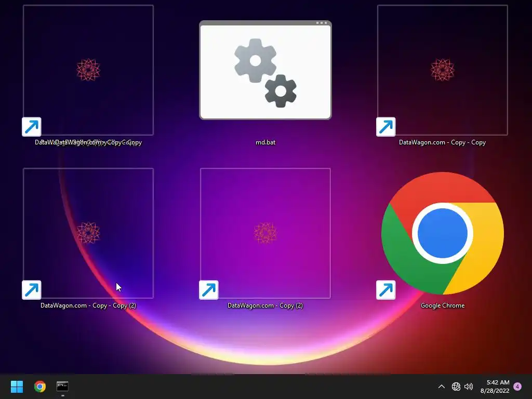Viewport: 532px width, 399px height.
Task: Show hidden system tray icons
Action: click(442, 387)
